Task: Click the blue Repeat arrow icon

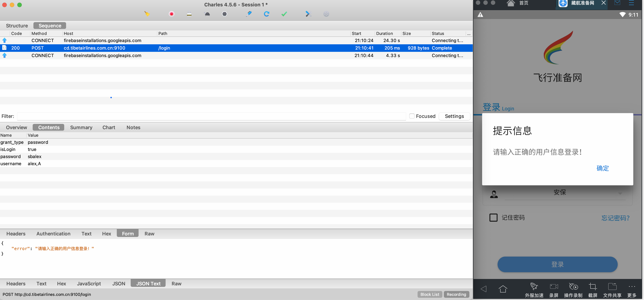Action: pyautogui.click(x=266, y=14)
